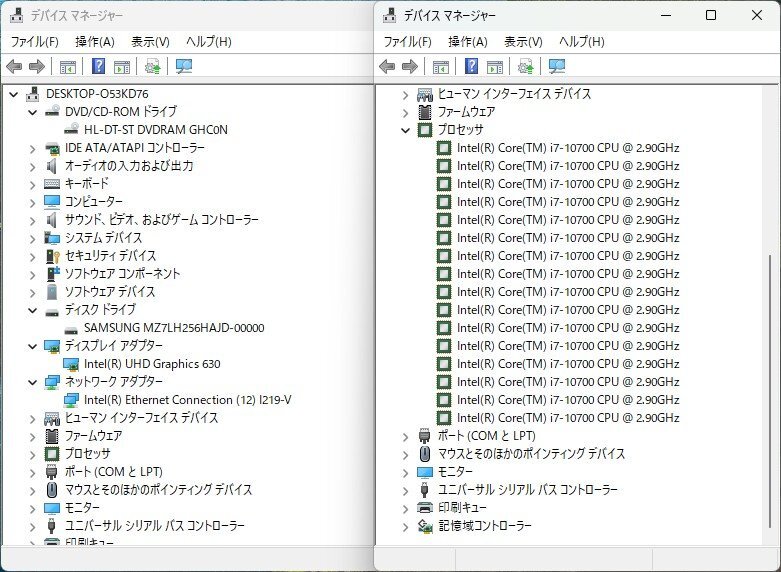This screenshot has height=572, width=781.
Task: Click the Help icon in left window toolbar
Action: (99, 67)
